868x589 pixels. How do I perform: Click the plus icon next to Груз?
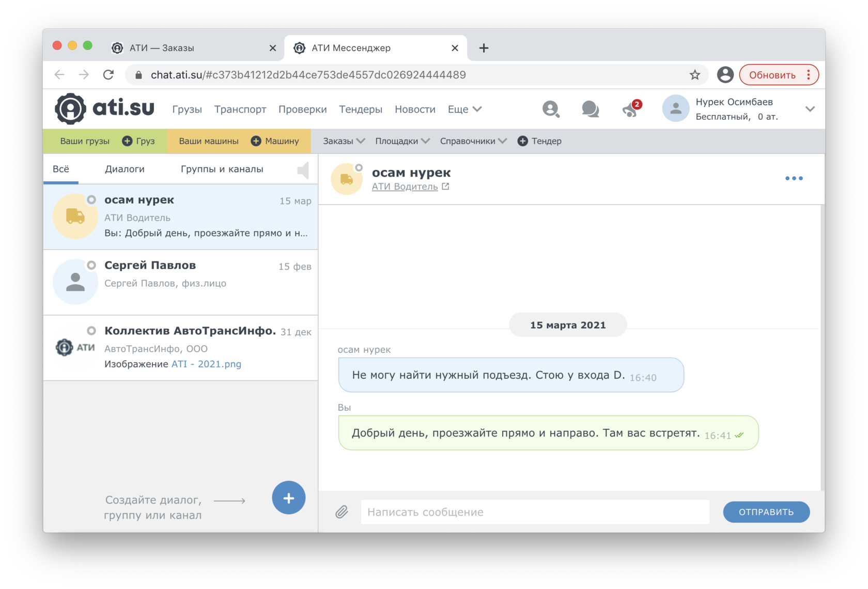click(x=127, y=141)
